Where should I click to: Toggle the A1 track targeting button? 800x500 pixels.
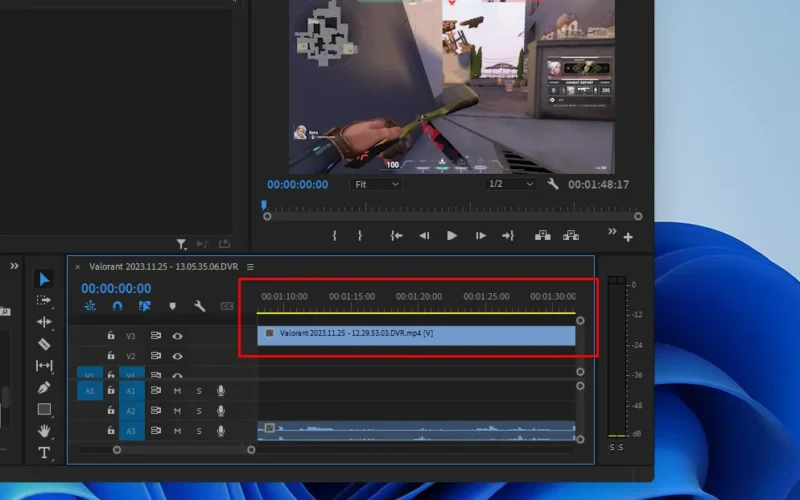(131, 391)
